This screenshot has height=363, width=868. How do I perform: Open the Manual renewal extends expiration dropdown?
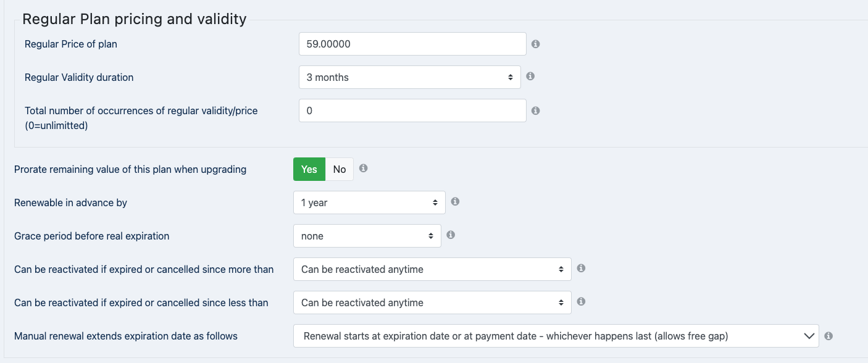pos(556,336)
